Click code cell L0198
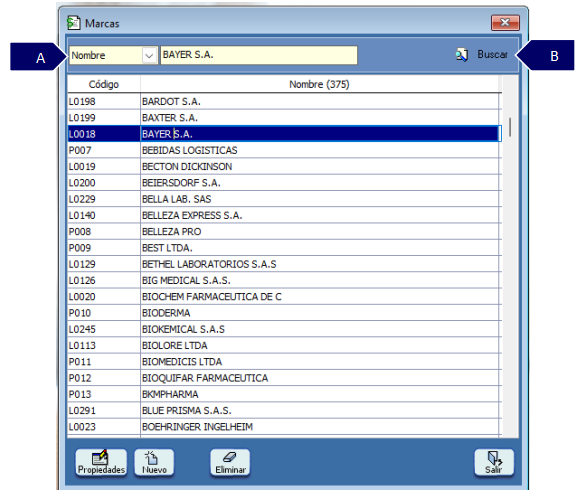 click(104, 101)
